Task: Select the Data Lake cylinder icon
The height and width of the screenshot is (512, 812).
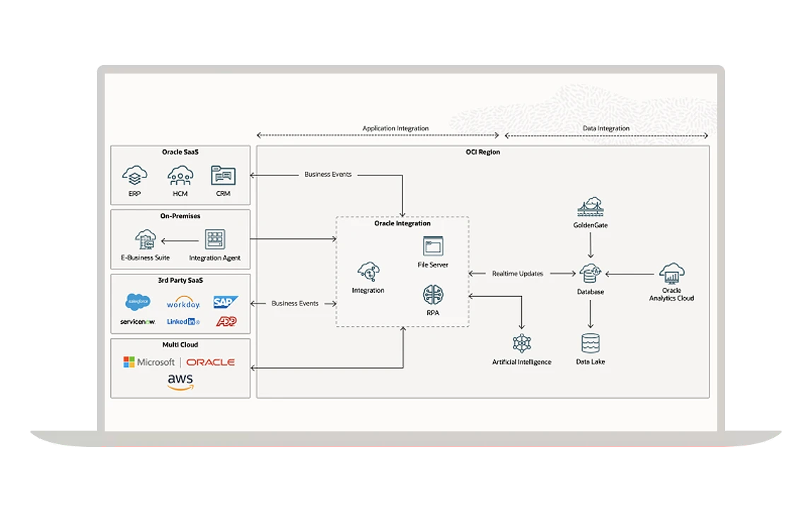Action: coord(590,343)
